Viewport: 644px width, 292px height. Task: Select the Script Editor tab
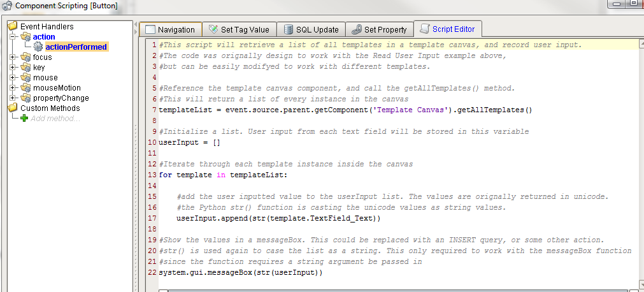[448, 29]
